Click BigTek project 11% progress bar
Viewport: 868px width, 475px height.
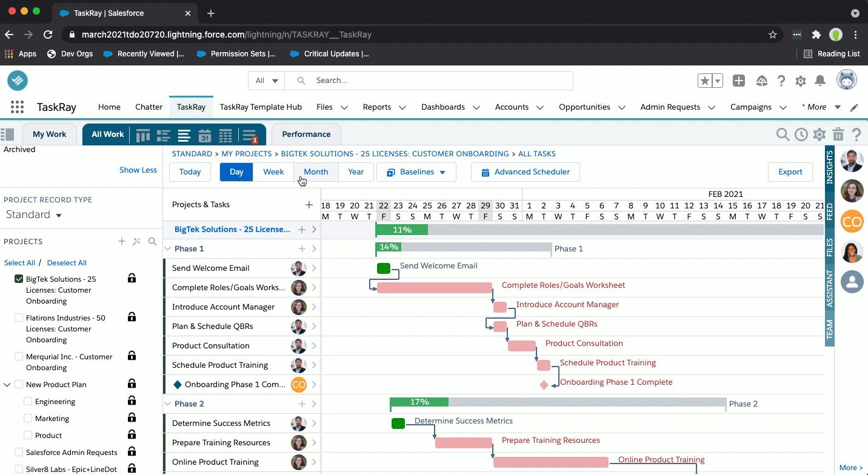pyautogui.click(x=402, y=230)
